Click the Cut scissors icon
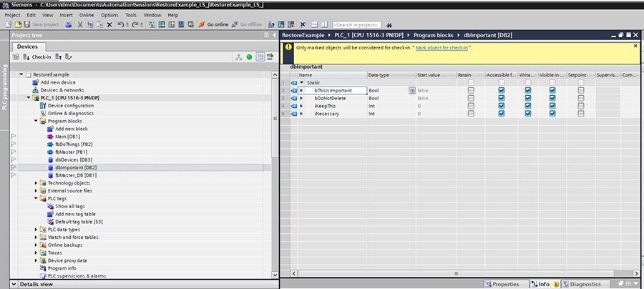This screenshot has height=289, width=644. point(80,24)
